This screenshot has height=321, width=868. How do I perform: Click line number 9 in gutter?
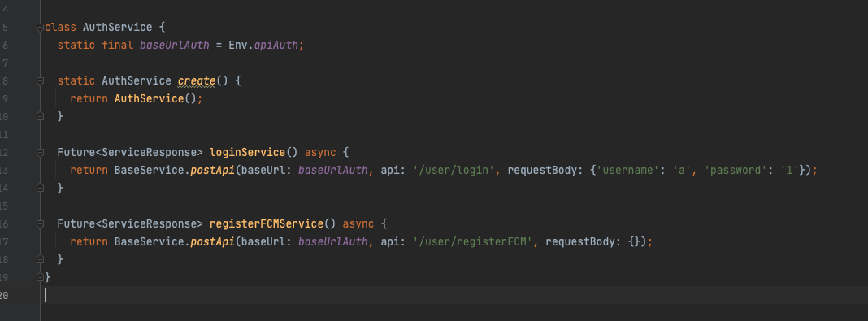tap(5, 99)
